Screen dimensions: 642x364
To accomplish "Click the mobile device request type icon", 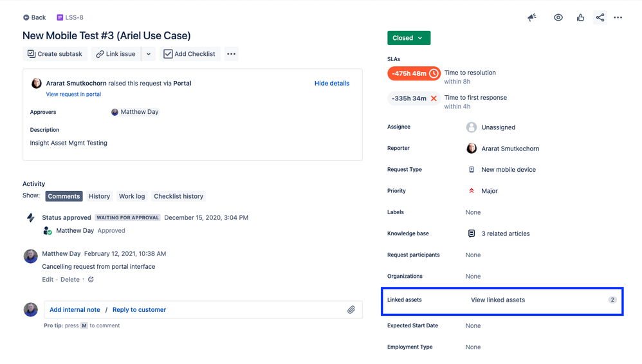I will coord(472,170).
